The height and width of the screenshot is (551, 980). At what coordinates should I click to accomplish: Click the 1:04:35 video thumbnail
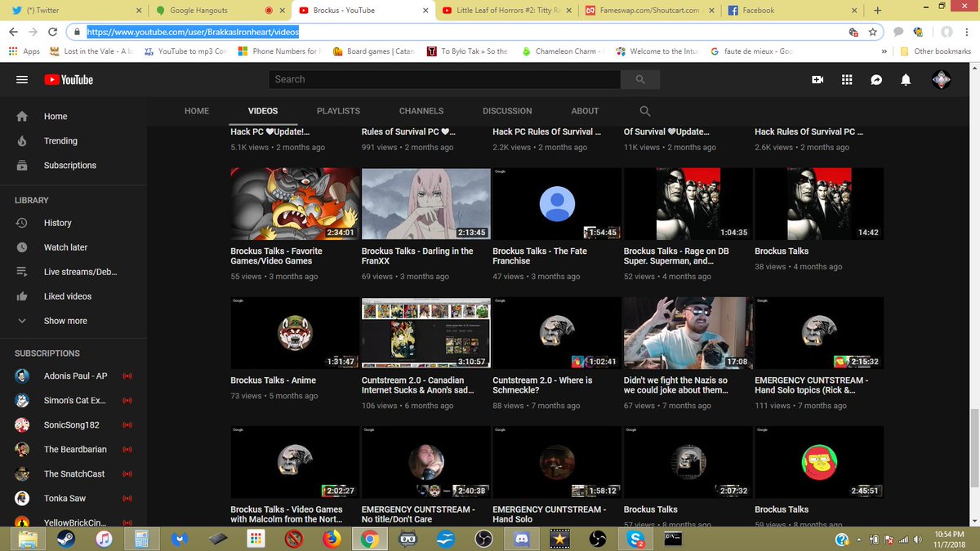click(x=688, y=204)
